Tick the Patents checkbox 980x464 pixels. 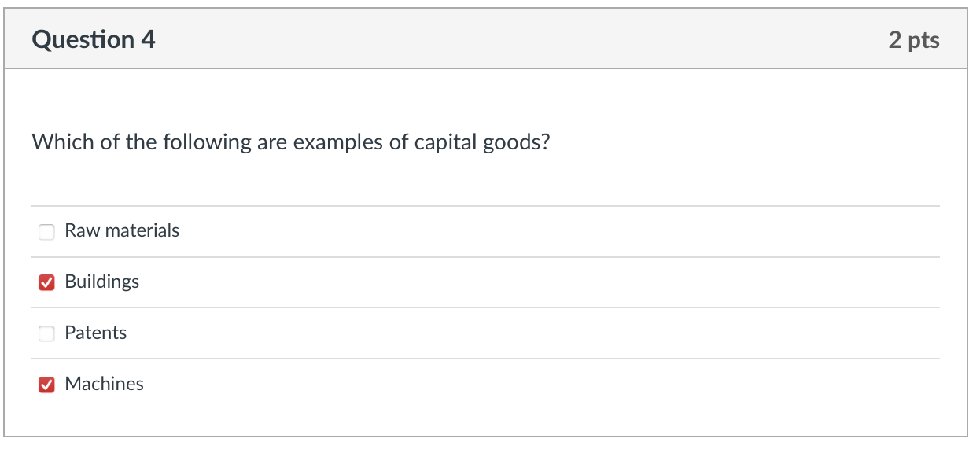coord(46,334)
